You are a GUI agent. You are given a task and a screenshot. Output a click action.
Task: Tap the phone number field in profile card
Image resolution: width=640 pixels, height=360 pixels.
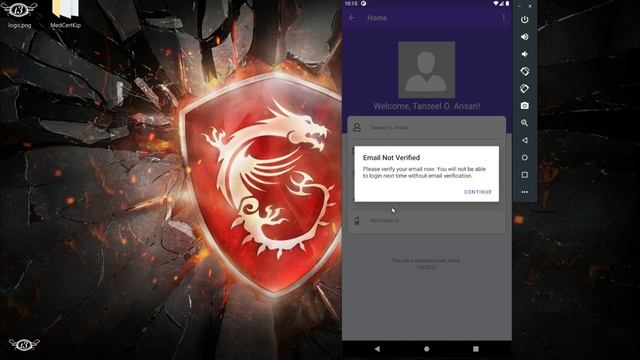coord(427,221)
